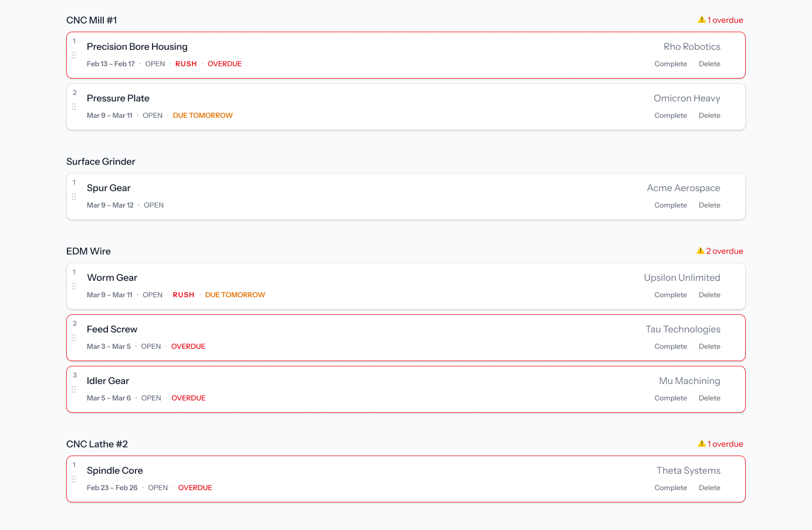This screenshot has width=812, height=530.
Task: Click the warning triangle next to EDM Wire
Action: (700, 250)
